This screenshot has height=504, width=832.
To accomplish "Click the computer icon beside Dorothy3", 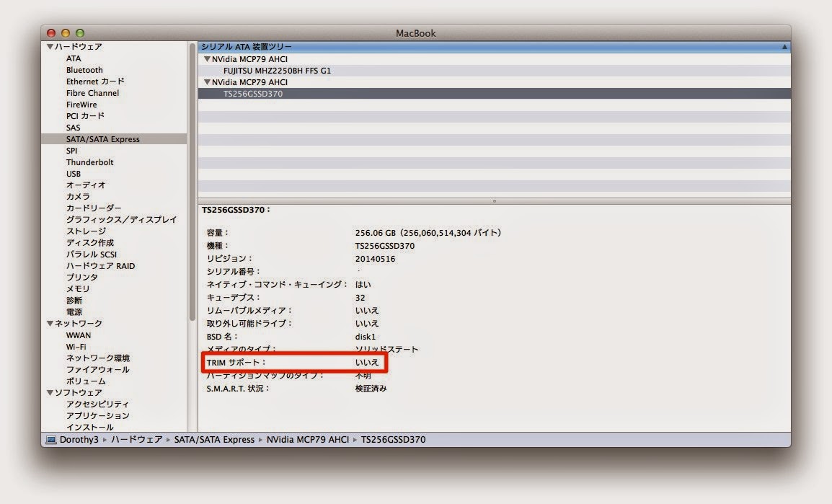I will [x=51, y=440].
